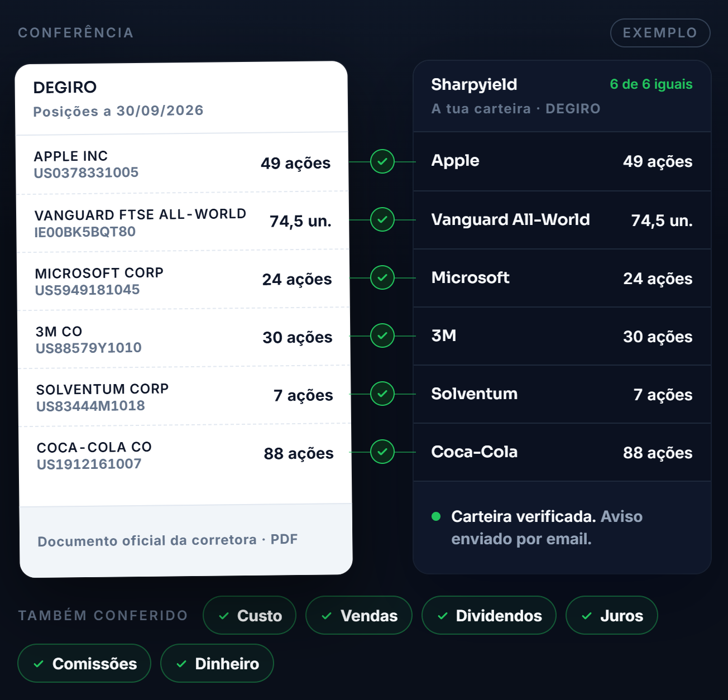The width and height of the screenshot is (728, 700).
Task: Click ISIN US0378331005
Action: pyautogui.click(x=86, y=172)
